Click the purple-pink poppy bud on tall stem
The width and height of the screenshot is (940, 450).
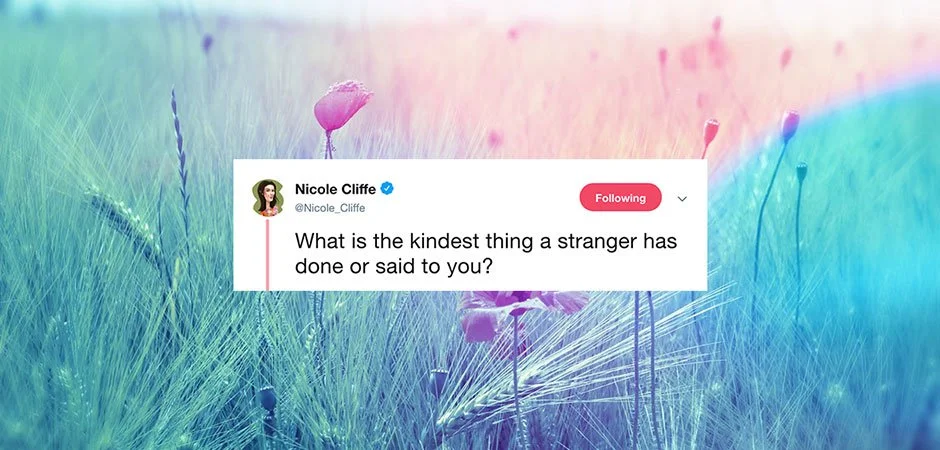pyautogui.click(x=790, y=126)
